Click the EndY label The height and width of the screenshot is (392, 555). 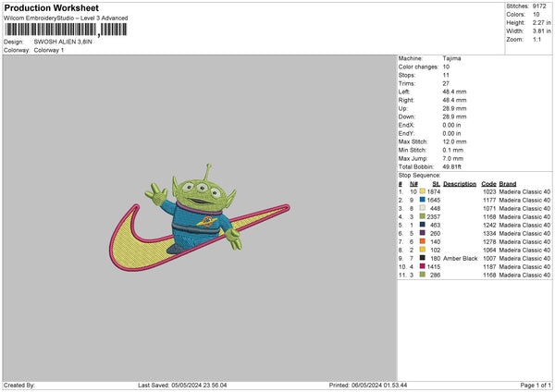click(x=406, y=133)
